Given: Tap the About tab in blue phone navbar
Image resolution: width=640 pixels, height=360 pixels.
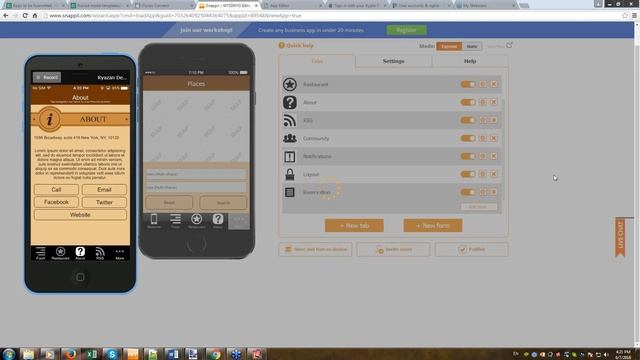Looking at the screenshot, I should pyautogui.click(x=80, y=253).
